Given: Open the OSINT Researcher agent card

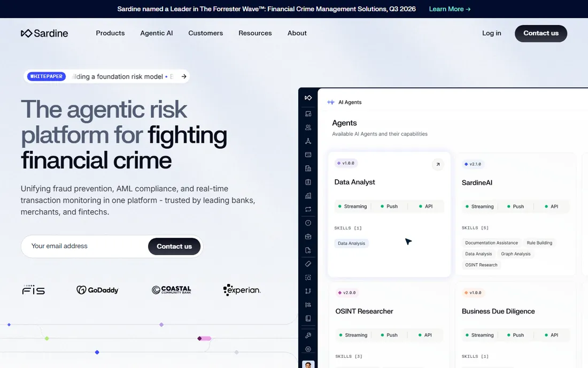Looking at the screenshot, I should pos(389,325).
